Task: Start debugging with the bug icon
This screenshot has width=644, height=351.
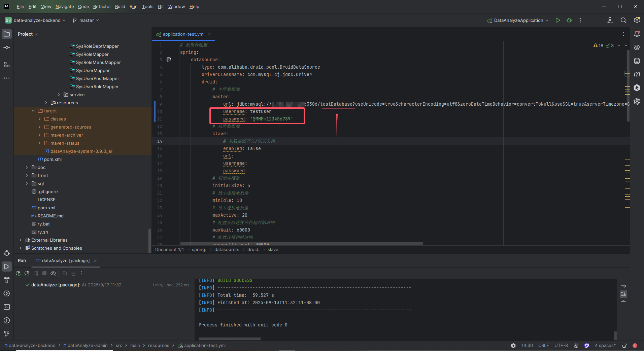Action: (569, 20)
